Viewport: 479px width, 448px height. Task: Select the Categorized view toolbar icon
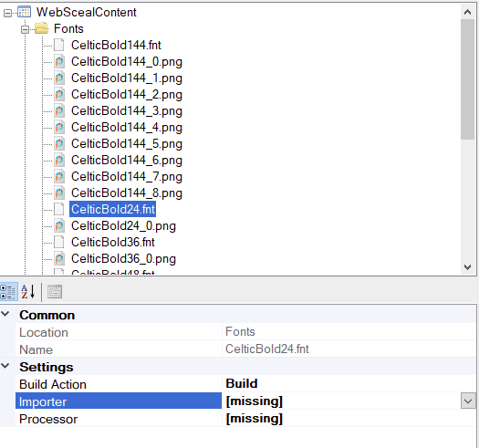[x=8, y=292]
